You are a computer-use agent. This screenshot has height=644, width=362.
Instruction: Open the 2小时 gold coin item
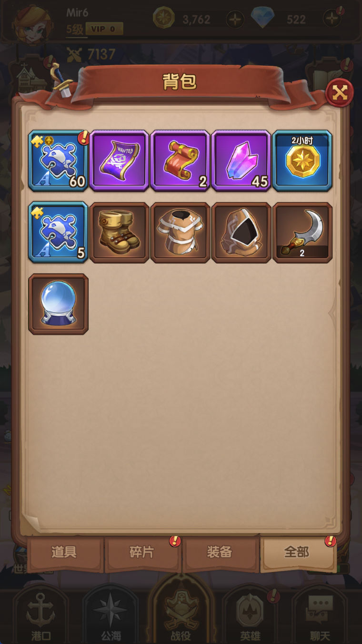(302, 161)
